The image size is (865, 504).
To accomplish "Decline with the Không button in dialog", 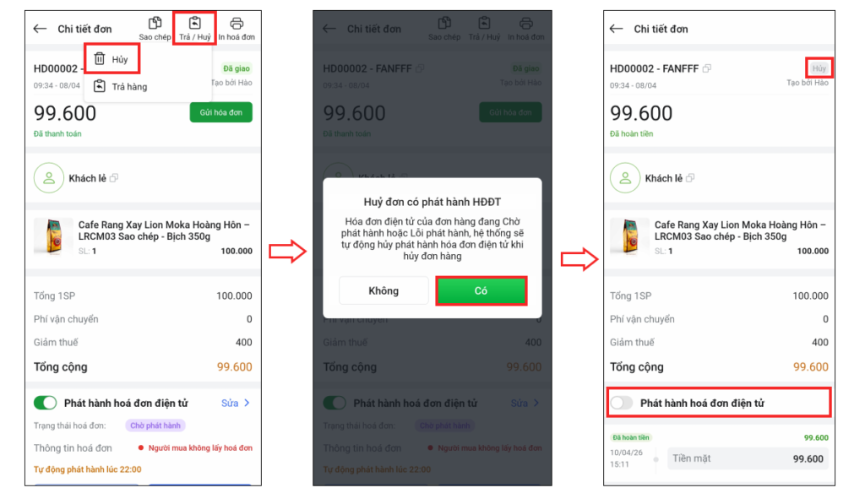I will [x=383, y=290].
